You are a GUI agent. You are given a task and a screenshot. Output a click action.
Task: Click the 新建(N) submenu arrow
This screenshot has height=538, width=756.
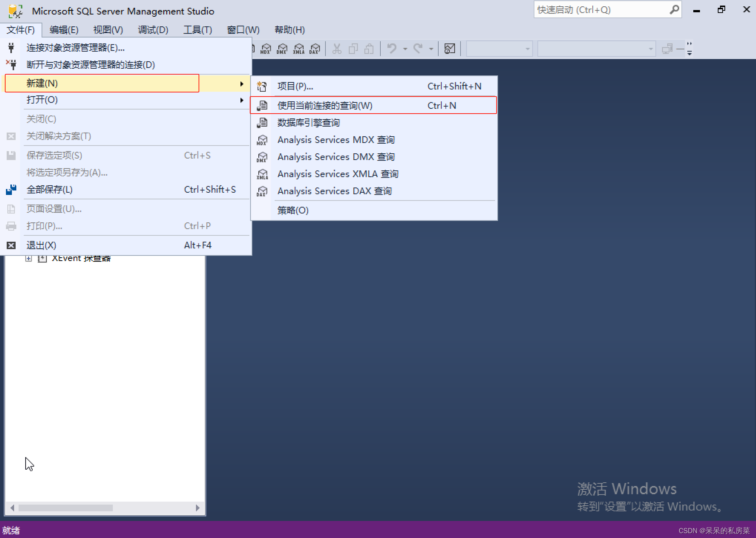242,84
